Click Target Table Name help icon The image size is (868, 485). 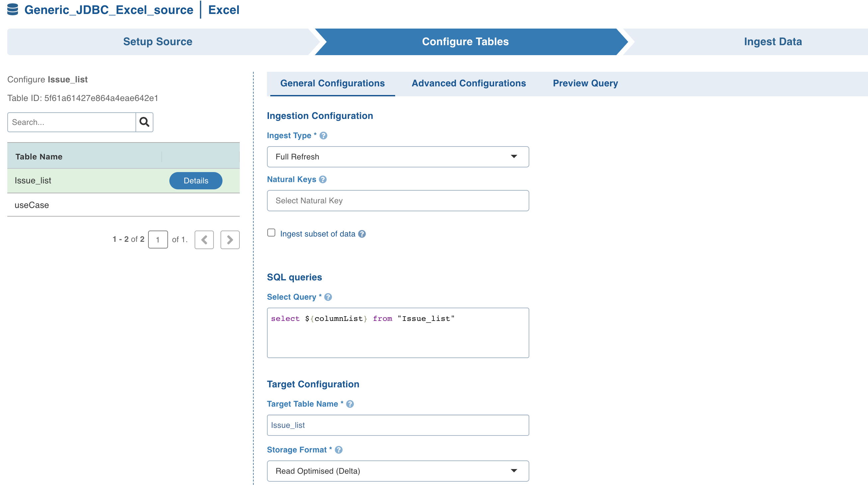click(x=350, y=404)
